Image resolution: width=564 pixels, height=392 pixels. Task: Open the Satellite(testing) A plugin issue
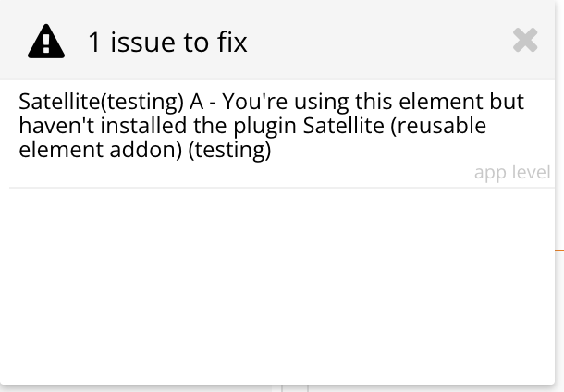pyautogui.click(x=271, y=126)
